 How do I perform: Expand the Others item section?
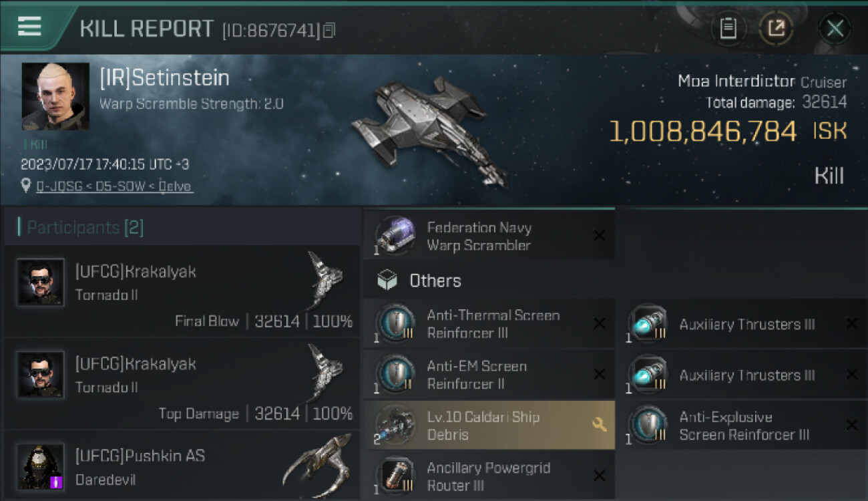coord(435,281)
